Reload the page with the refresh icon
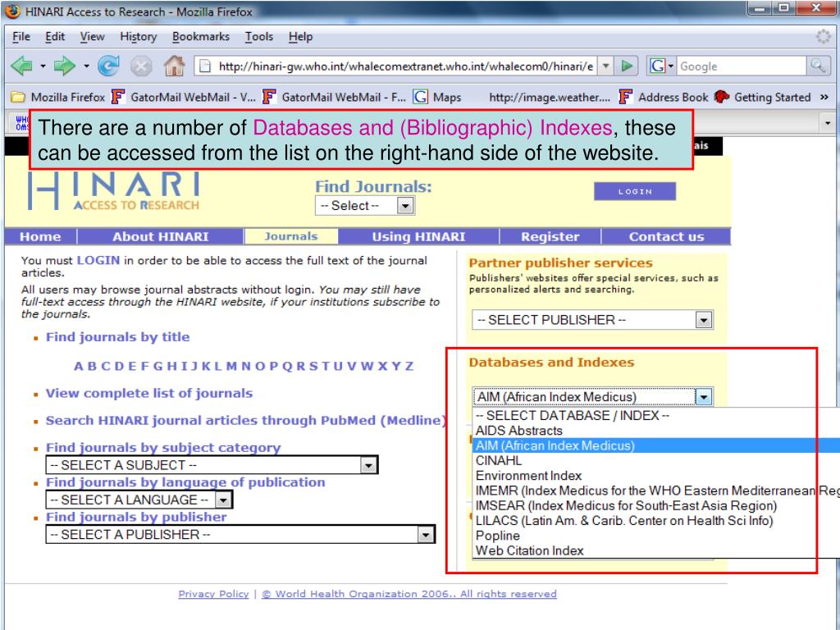The height and width of the screenshot is (630, 840). coord(109,66)
